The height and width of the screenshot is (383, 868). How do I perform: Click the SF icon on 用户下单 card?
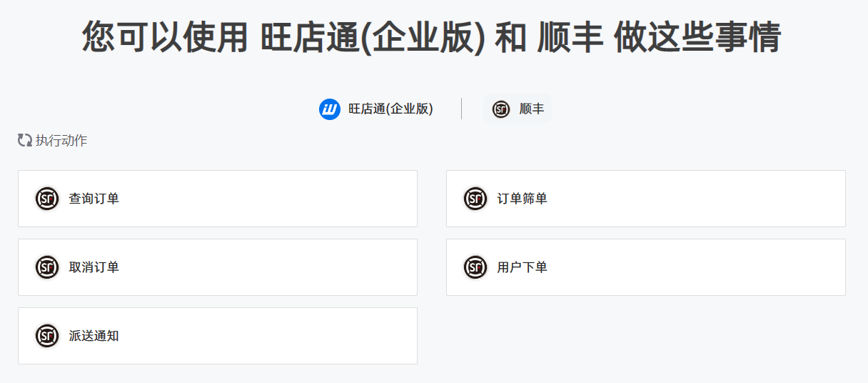(475, 267)
